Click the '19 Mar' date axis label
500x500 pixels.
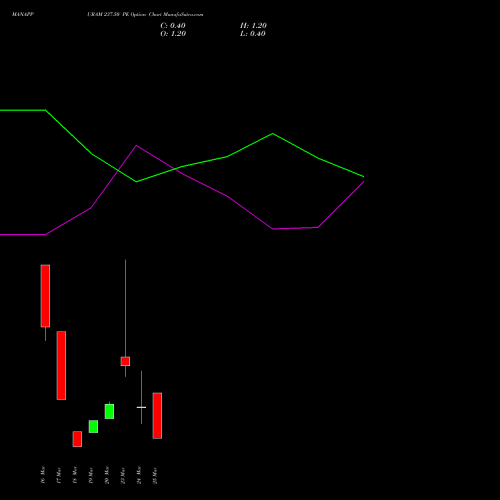click(91, 475)
